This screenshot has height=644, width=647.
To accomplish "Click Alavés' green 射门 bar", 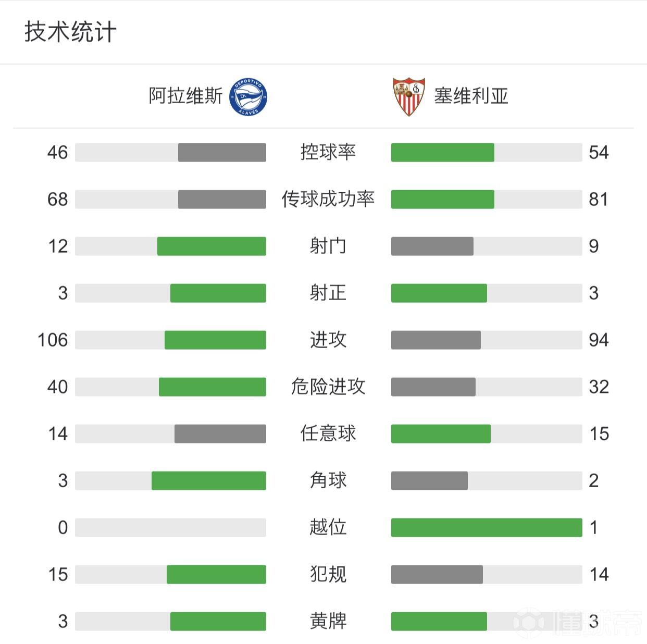I will (211, 246).
